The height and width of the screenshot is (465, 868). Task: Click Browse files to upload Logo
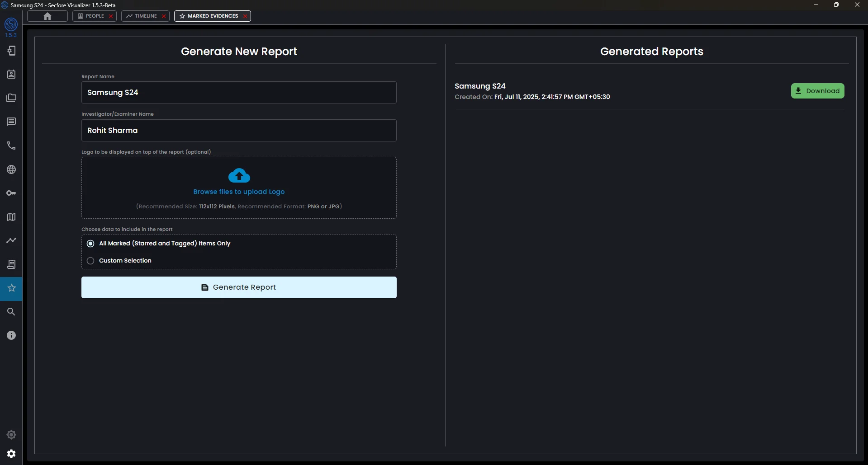click(239, 192)
